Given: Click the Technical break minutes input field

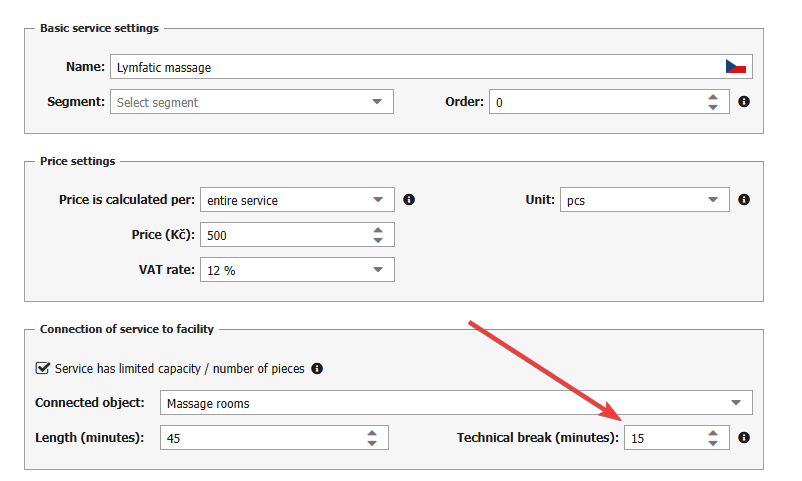Looking at the screenshot, I should click(660, 438).
